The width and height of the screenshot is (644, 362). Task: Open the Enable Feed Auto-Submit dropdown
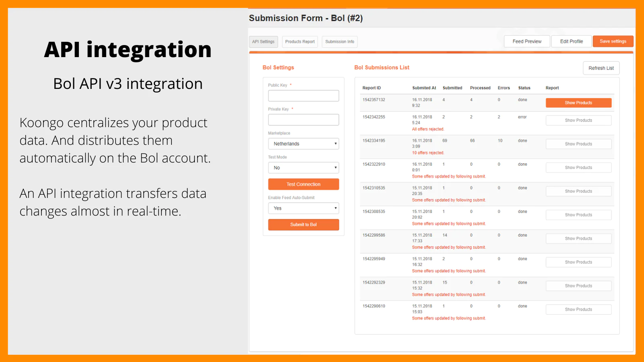303,208
